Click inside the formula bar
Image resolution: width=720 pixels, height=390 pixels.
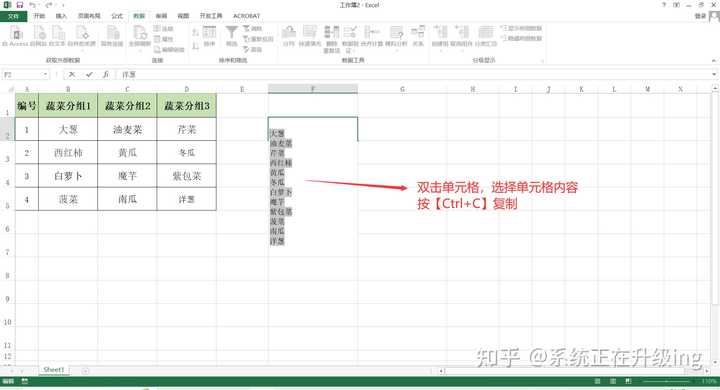point(413,74)
